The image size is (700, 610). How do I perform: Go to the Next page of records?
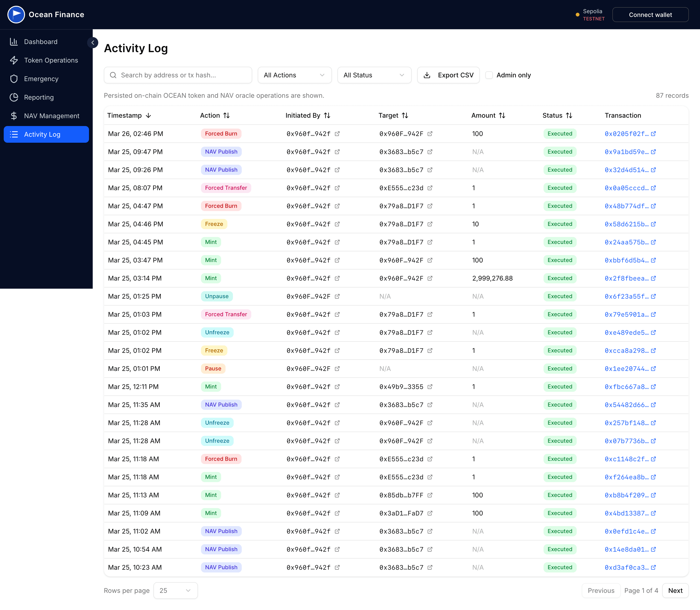click(675, 591)
